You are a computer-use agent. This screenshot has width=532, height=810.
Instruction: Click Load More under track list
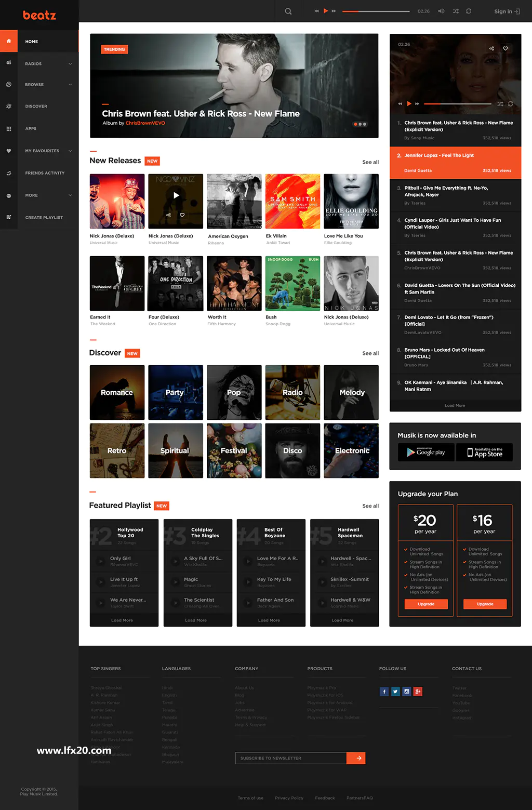(455, 406)
